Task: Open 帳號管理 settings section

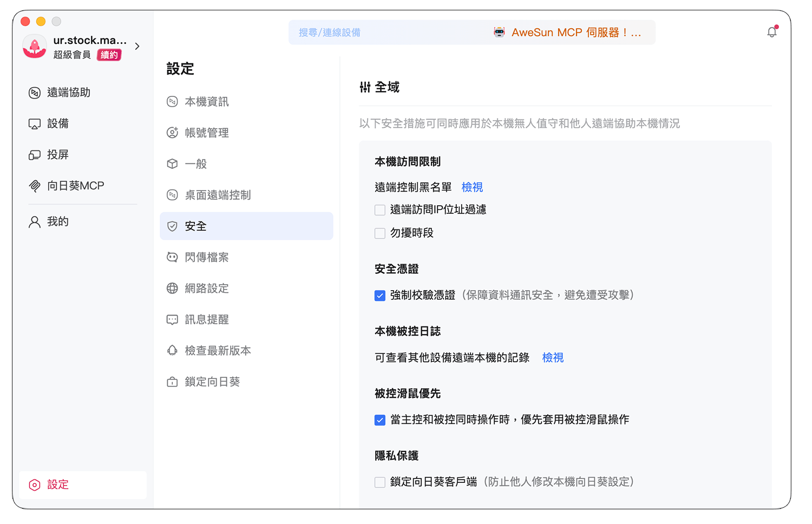Action: click(x=246, y=133)
